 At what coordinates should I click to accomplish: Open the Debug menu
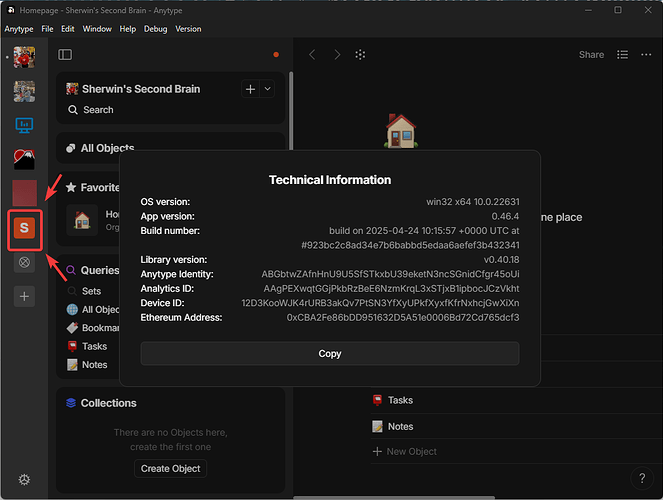point(156,29)
